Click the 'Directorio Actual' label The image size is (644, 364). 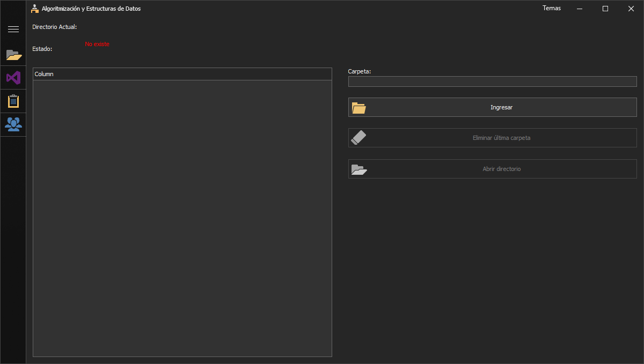[x=54, y=26]
